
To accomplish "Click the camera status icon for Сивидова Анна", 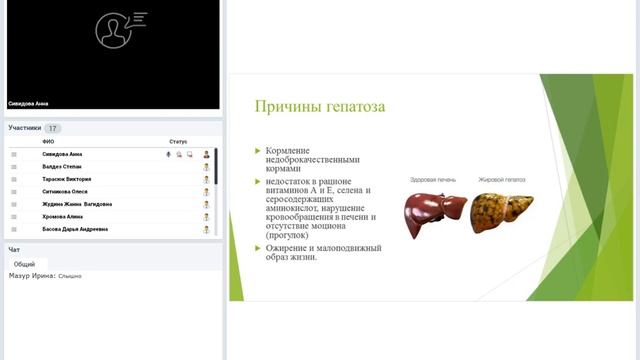I will [179, 154].
